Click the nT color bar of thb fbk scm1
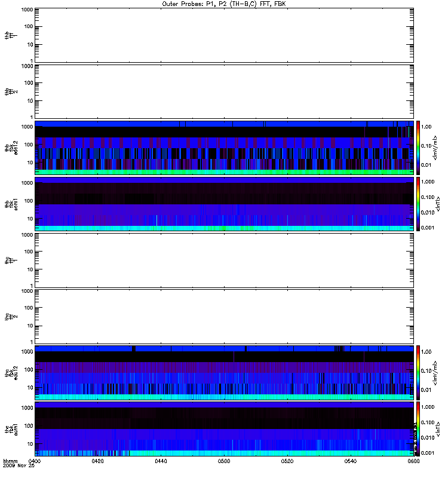 click(418, 204)
